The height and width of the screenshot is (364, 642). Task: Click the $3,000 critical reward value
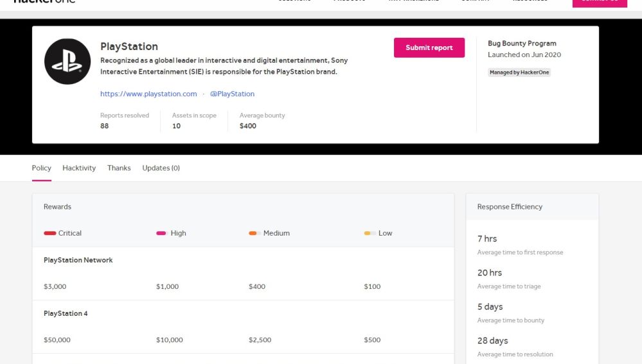pyautogui.click(x=55, y=286)
